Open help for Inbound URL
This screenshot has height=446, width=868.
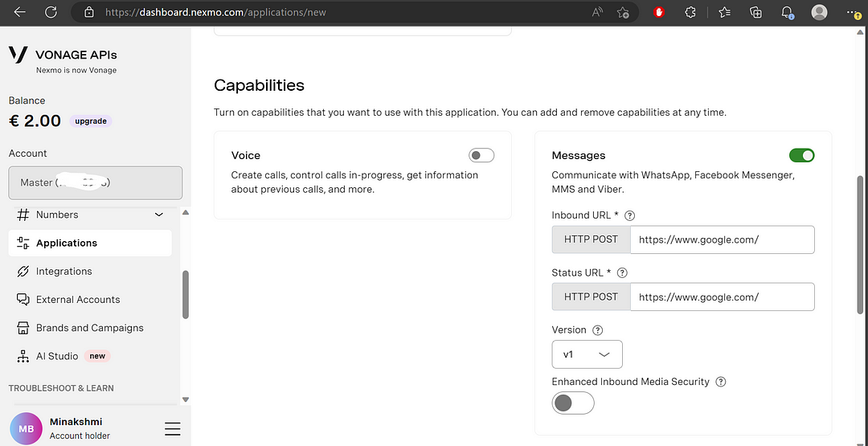click(629, 215)
